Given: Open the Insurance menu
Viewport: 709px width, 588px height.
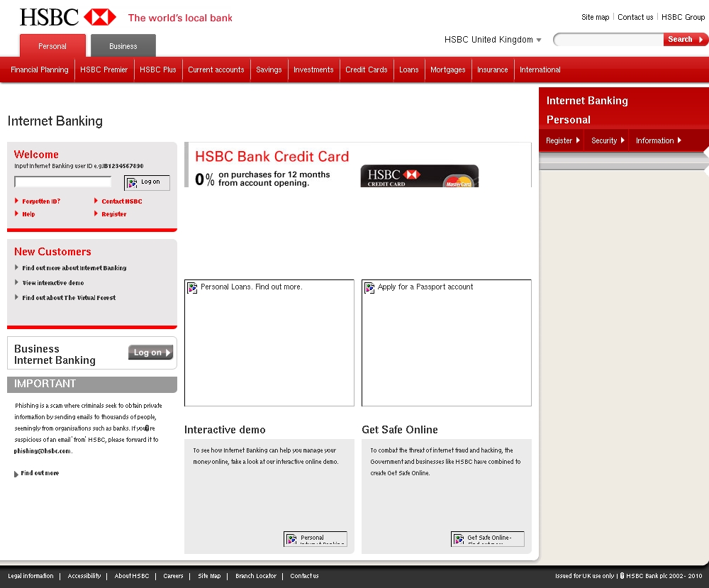Looking at the screenshot, I should tap(493, 70).
